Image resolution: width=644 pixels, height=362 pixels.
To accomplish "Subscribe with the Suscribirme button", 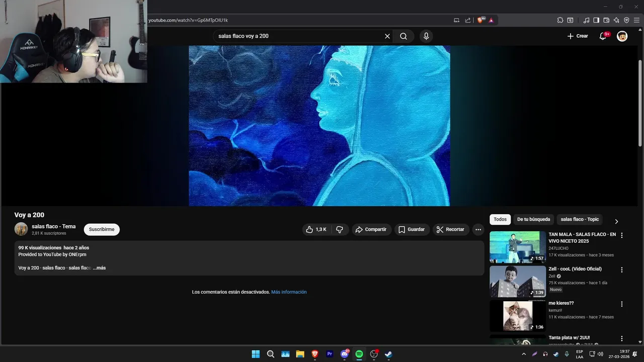I will pyautogui.click(x=102, y=229).
